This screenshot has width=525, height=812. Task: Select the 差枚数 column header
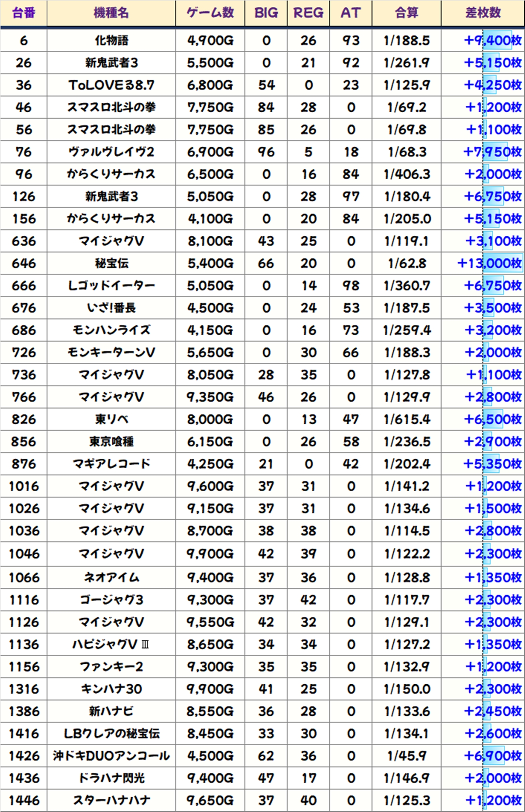[x=483, y=13]
